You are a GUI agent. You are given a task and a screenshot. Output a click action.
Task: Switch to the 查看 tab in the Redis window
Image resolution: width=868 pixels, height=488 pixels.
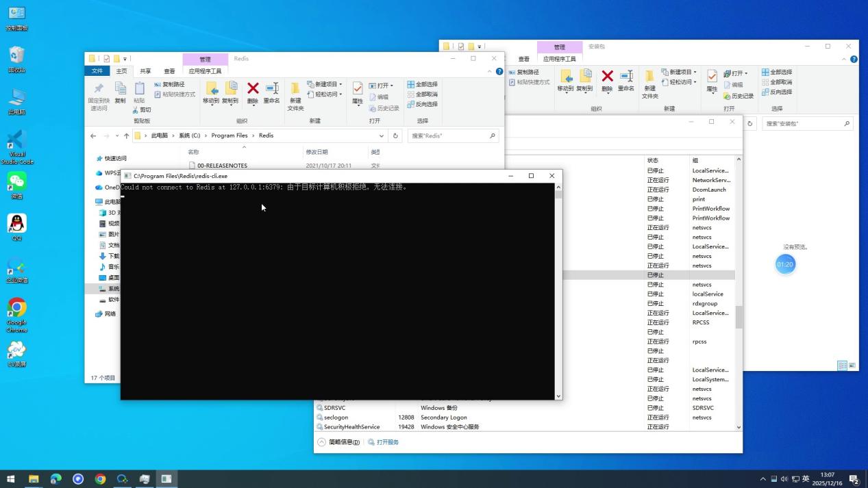point(169,71)
